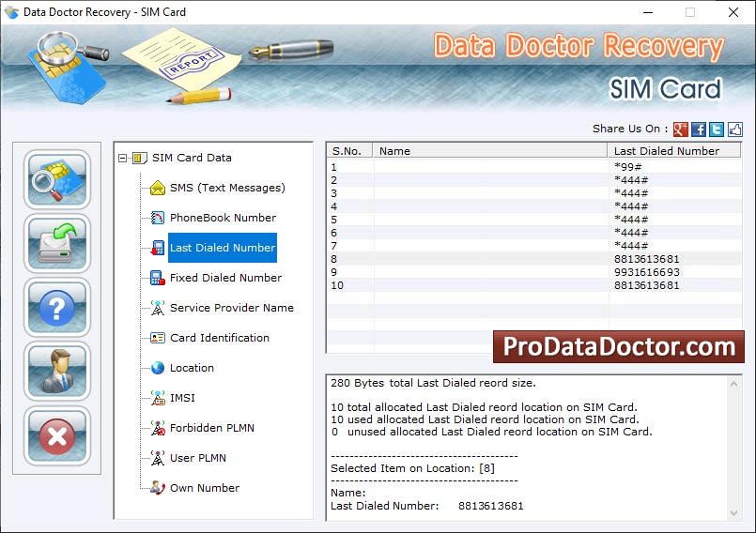
Task: Collapse the SIM Card Data tree node
Action: (122, 158)
